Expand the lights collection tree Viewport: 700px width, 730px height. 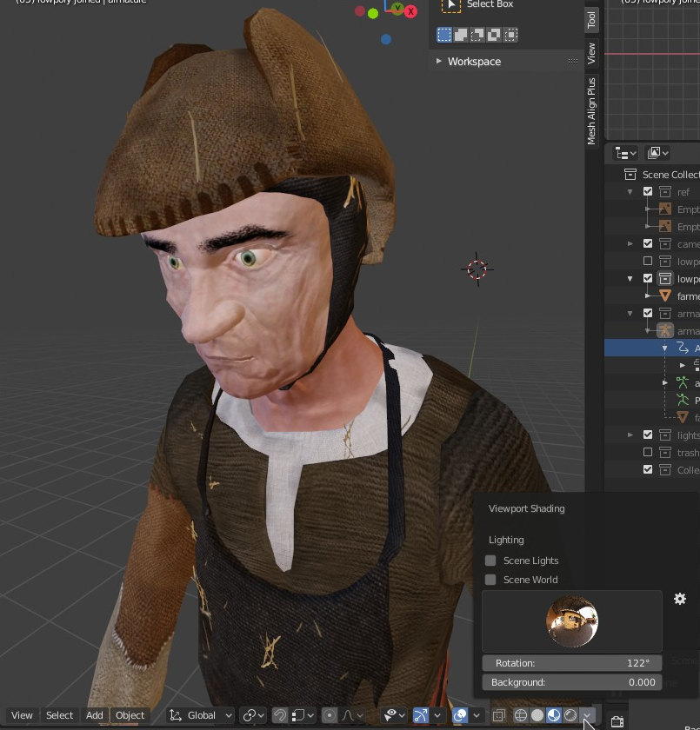630,435
